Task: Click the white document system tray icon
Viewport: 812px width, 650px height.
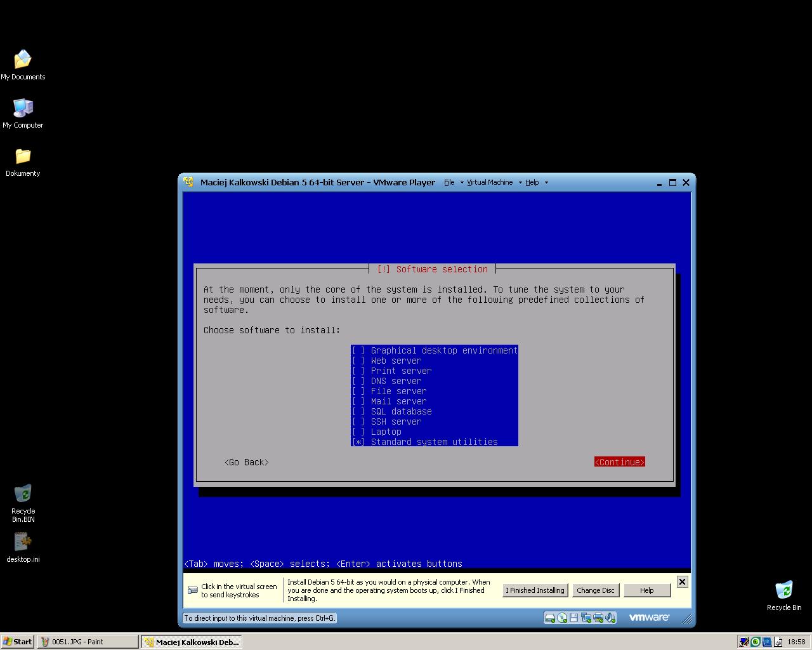Action: coord(778,642)
